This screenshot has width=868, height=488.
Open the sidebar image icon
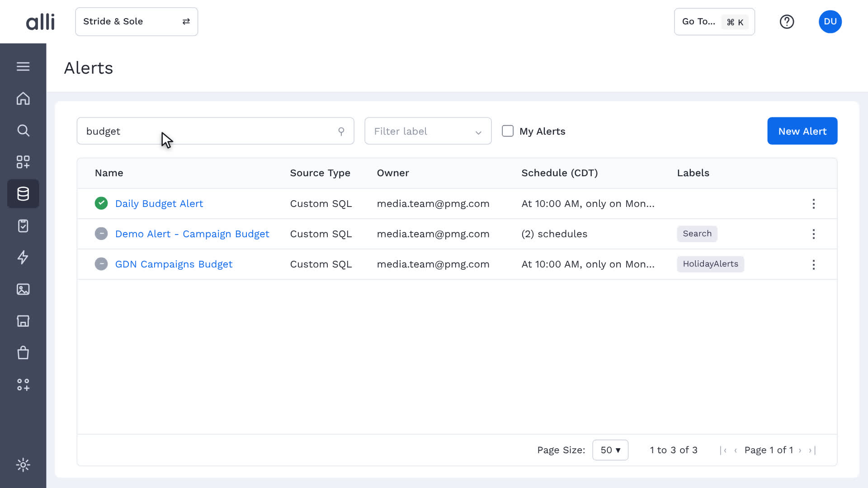coord(23,289)
